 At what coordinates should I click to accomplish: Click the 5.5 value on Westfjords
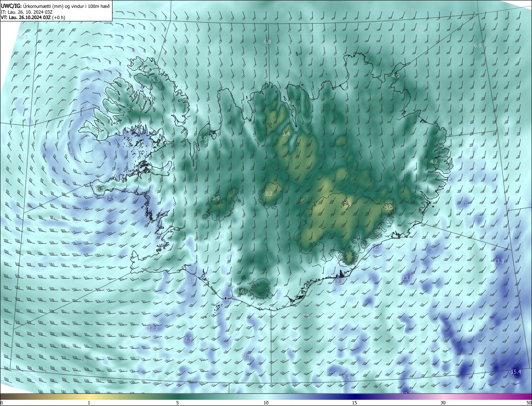156,79
